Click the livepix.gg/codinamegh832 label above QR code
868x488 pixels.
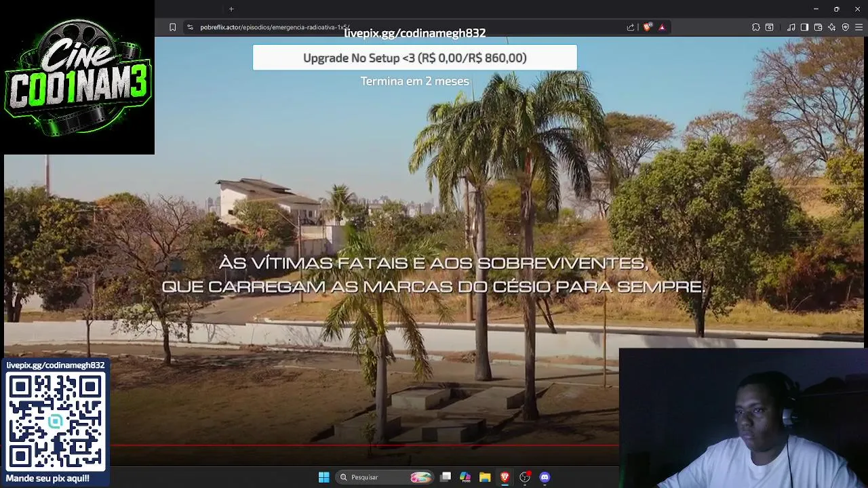56,365
